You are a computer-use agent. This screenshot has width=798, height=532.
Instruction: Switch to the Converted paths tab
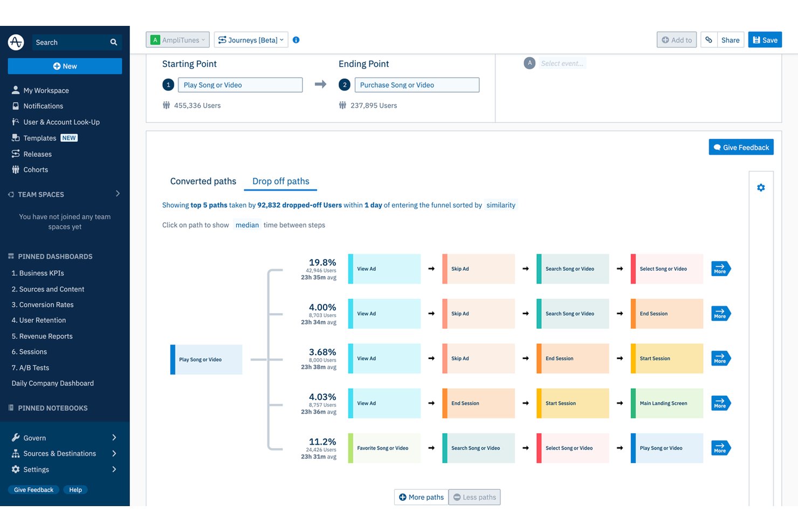click(x=203, y=181)
